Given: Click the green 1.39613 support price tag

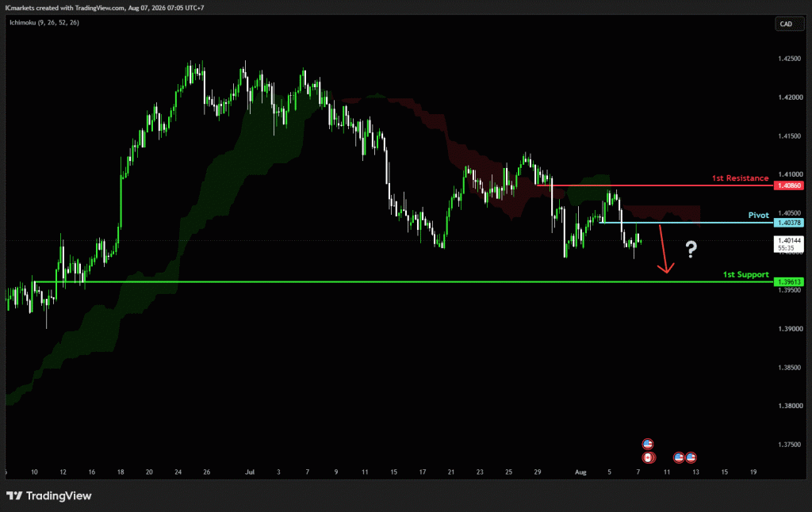Looking at the screenshot, I should click(x=789, y=282).
